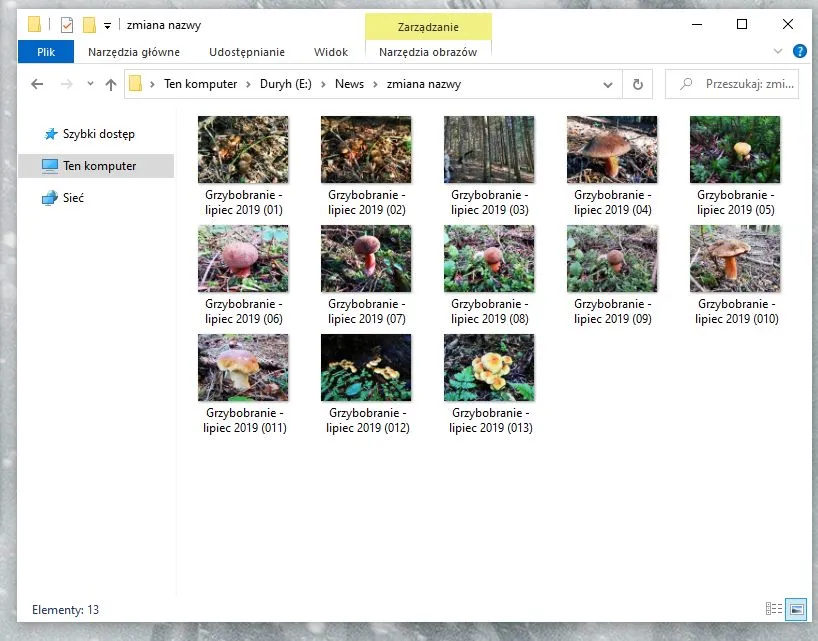
Task: Open the address bar history dropdown
Action: tap(607, 84)
